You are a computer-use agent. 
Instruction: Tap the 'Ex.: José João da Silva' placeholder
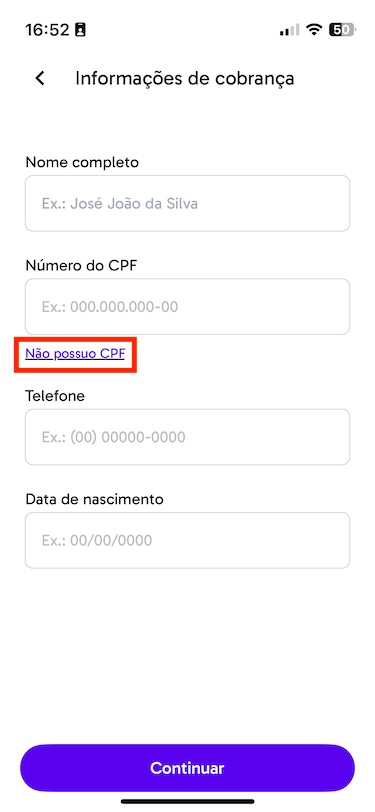(x=120, y=204)
